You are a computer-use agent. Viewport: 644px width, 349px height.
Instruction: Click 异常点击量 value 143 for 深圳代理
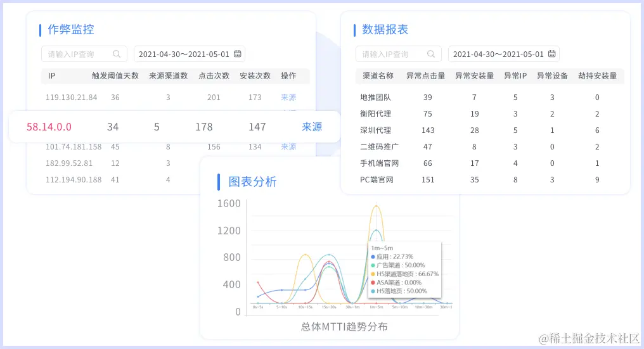tap(428, 130)
